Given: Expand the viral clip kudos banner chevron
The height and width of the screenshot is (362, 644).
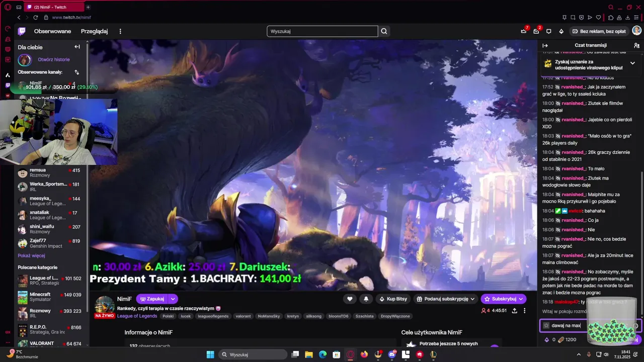Looking at the screenshot, I should pyautogui.click(x=632, y=63).
